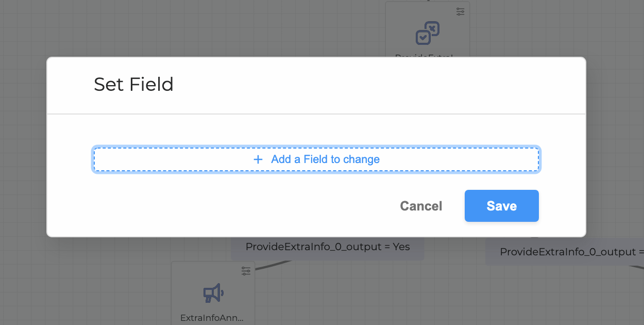Select the ProvideExtraInfo_0_output = Yes edge label
Viewport: 644px width, 325px height.
tap(328, 247)
